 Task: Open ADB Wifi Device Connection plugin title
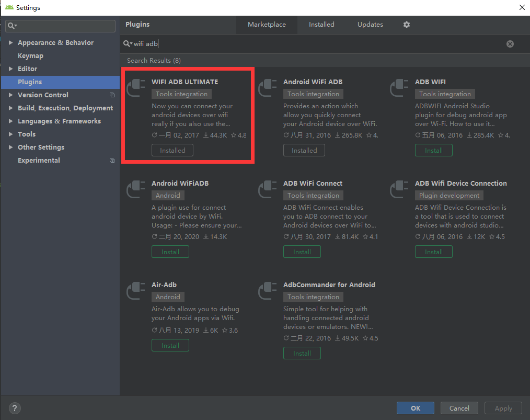click(460, 183)
